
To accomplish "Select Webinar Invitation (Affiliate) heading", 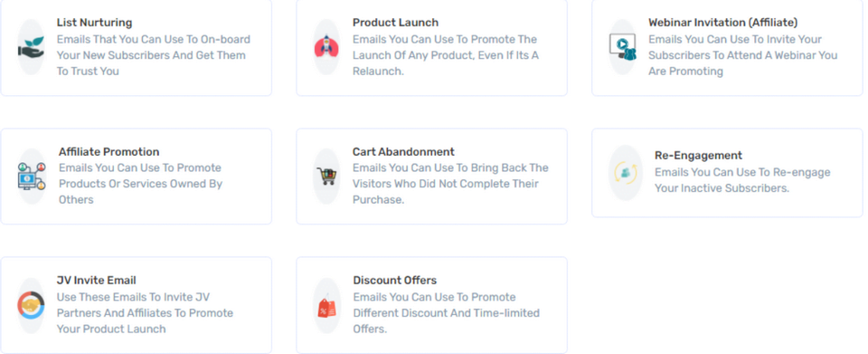I will pos(723,23).
